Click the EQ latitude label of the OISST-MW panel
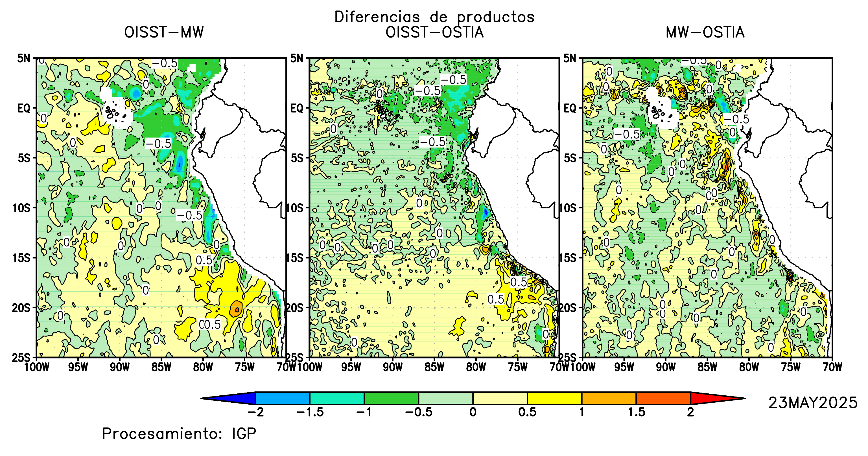The image size is (868, 456). click(x=24, y=108)
